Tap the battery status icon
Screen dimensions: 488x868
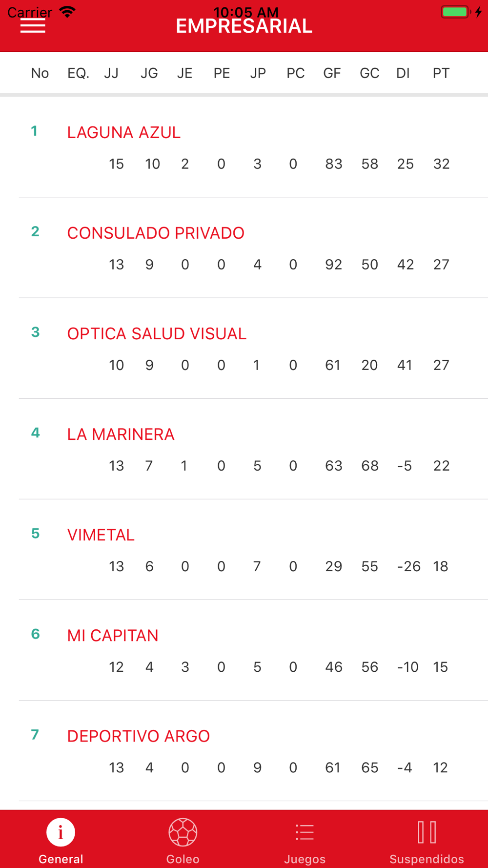[x=455, y=12]
